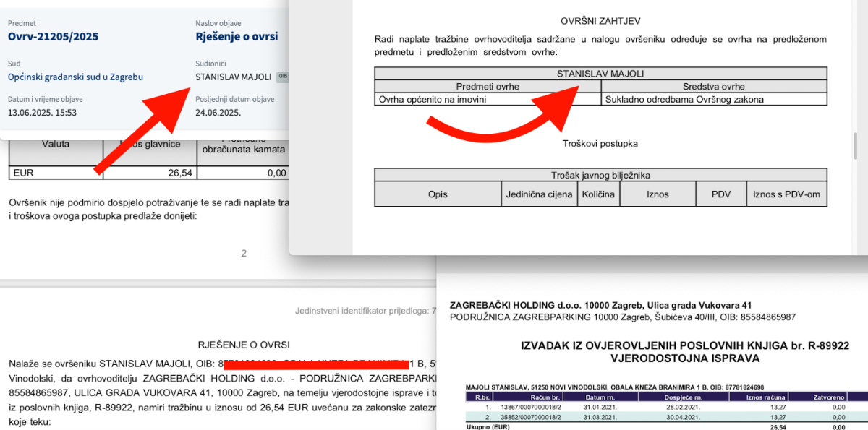Click the Ukupno (EUR) total row label
This screenshot has width=868, height=430.
click(488, 427)
